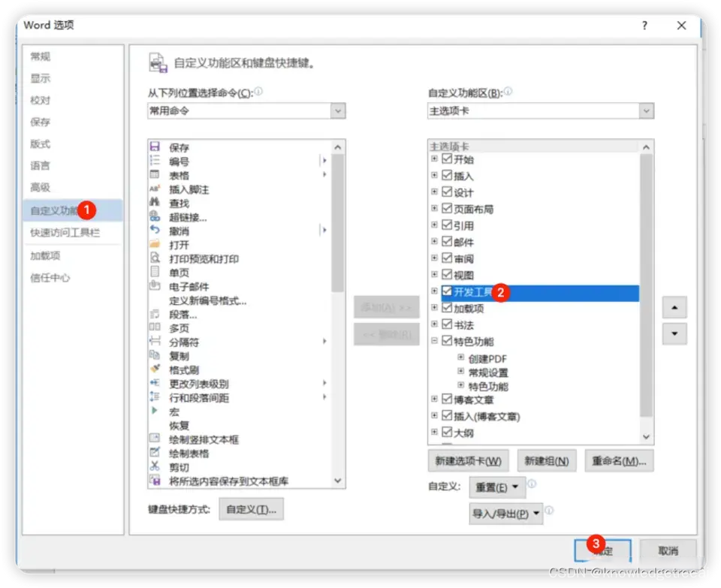
Task: Toggle the 书法 checkbox
Action: tap(447, 324)
